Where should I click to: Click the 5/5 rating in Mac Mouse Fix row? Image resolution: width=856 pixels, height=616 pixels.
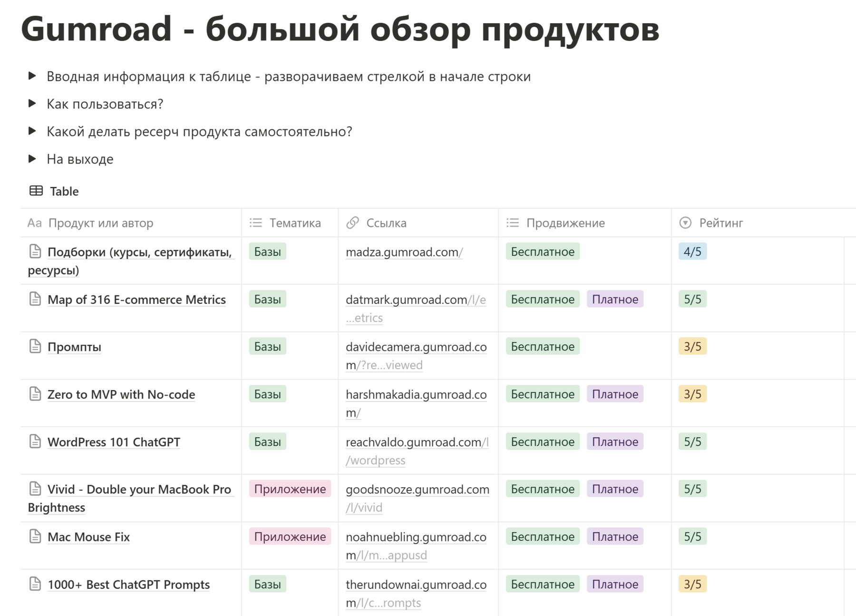(x=692, y=537)
